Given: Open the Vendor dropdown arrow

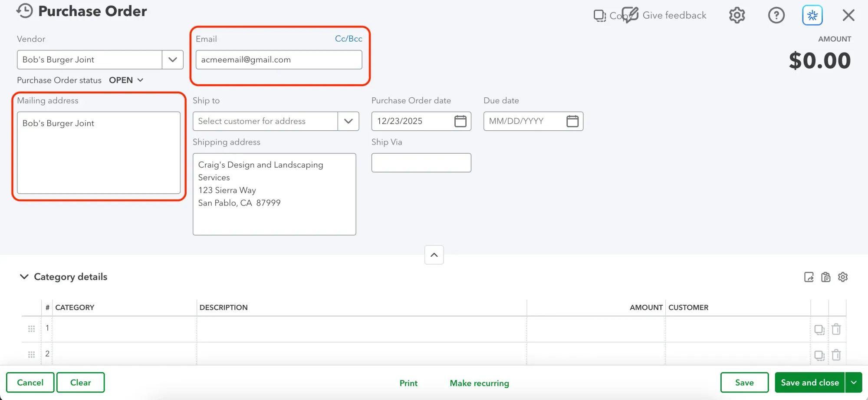Looking at the screenshot, I should click(172, 60).
